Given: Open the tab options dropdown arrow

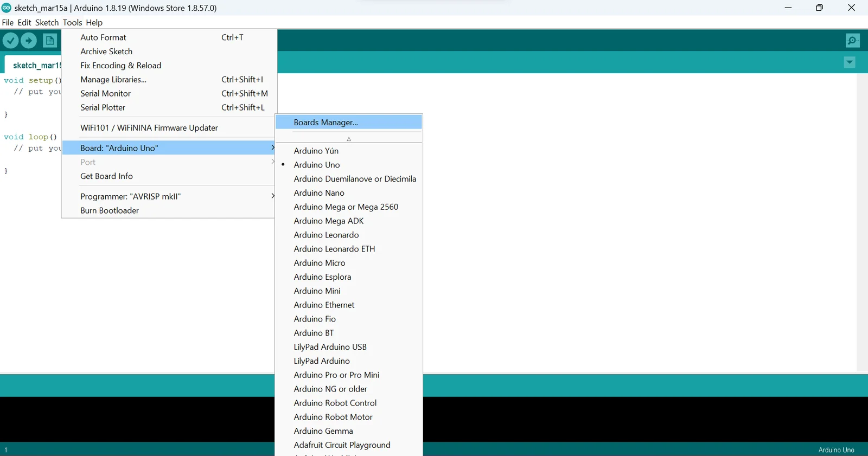Looking at the screenshot, I should point(850,62).
